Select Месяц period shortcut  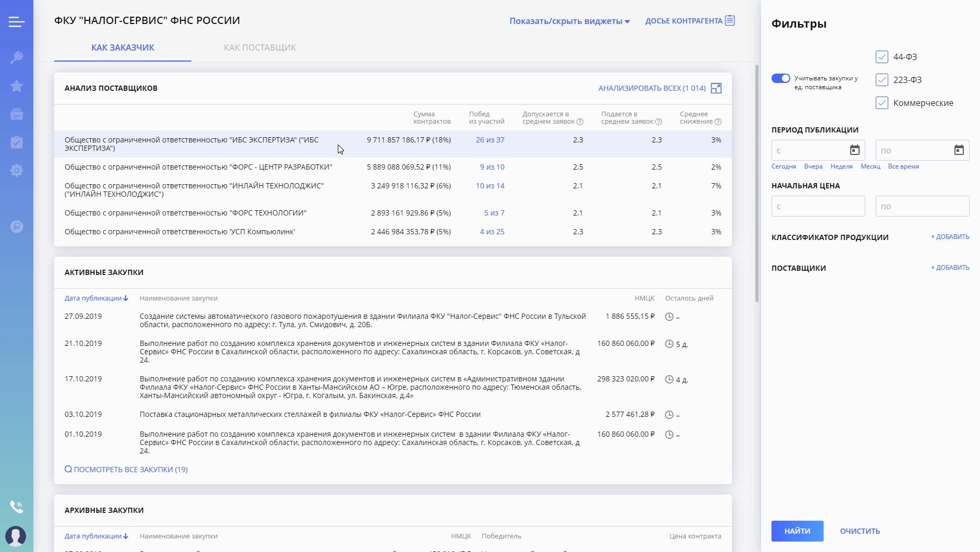pos(871,166)
